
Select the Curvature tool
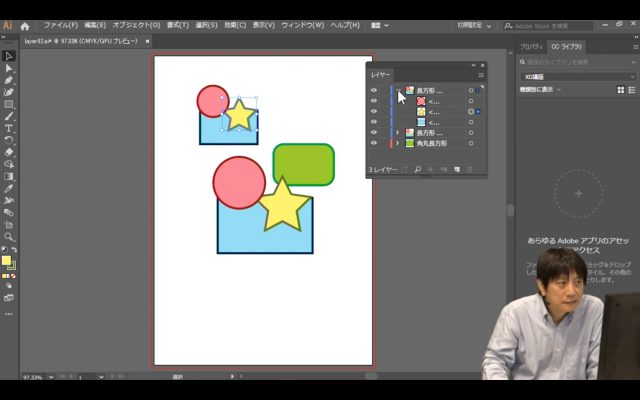click(x=9, y=92)
